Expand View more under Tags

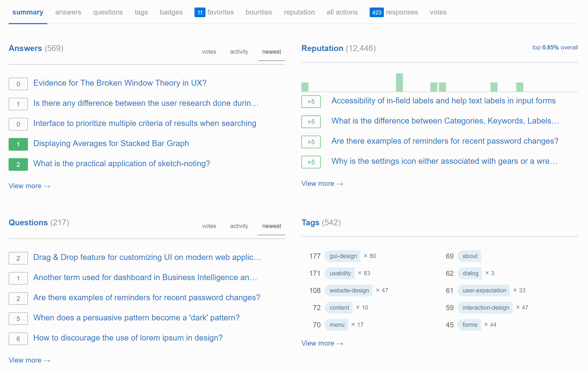[x=322, y=343]
